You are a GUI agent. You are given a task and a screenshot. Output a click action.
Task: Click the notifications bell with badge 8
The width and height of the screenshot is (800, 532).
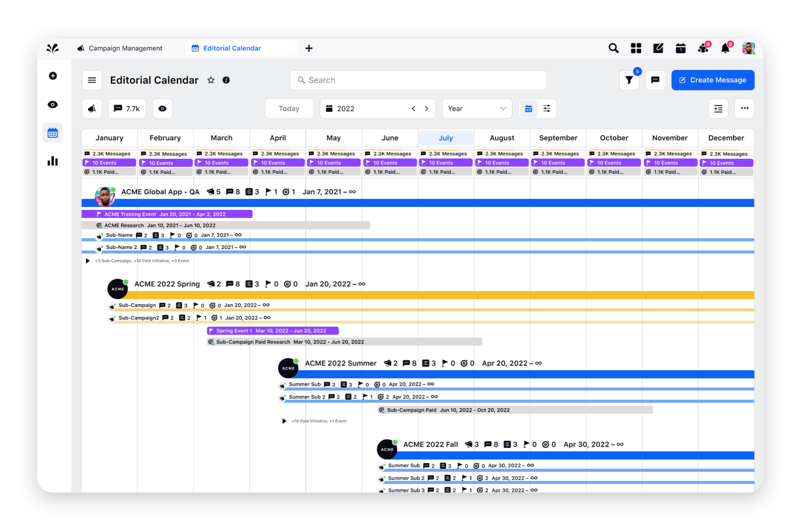tap(725, 48)
